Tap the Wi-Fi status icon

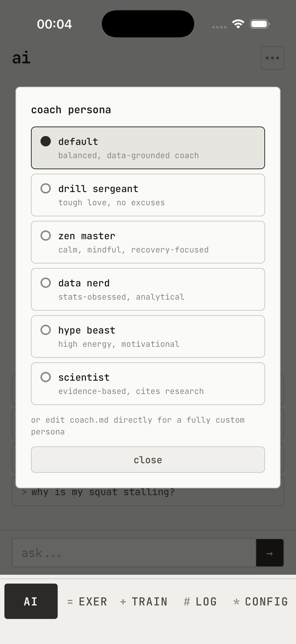click(238, 24)
